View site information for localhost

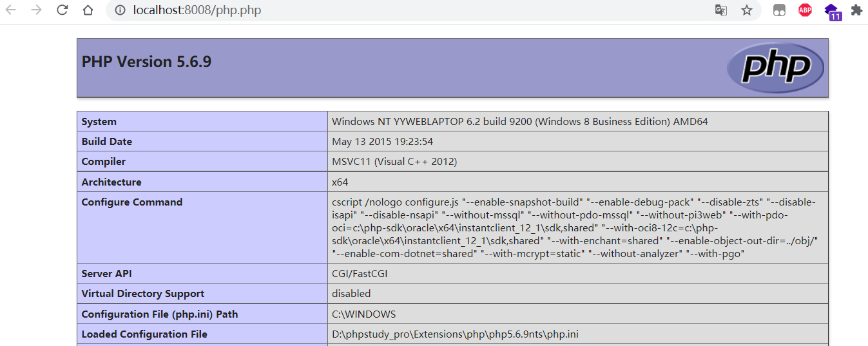click(120, 10)
